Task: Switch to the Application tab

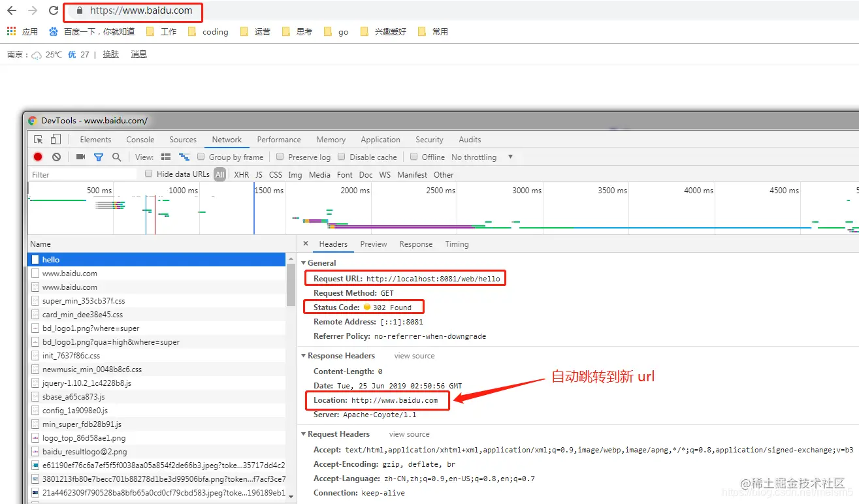Action: (x=380, y=140)
